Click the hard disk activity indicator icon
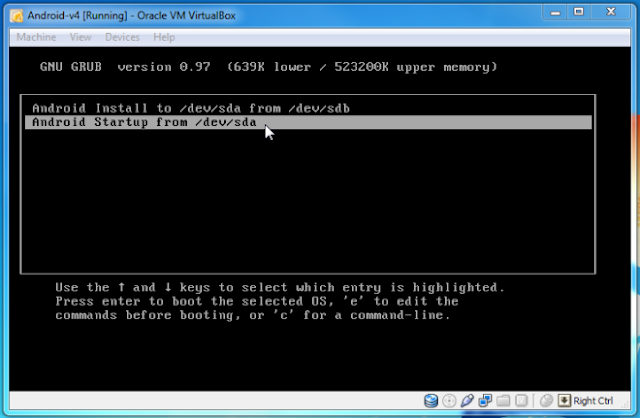Screen dimensions: 640x418 (x=431, y=401)
